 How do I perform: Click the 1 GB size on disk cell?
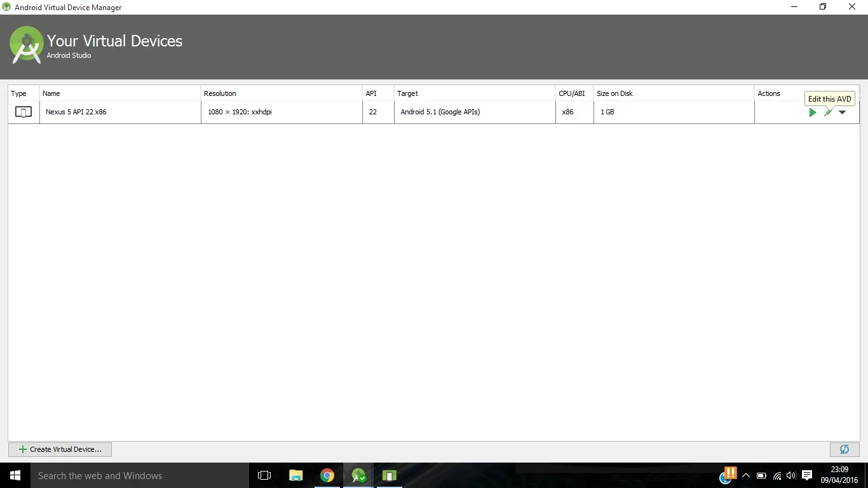(x=674, y=112)
